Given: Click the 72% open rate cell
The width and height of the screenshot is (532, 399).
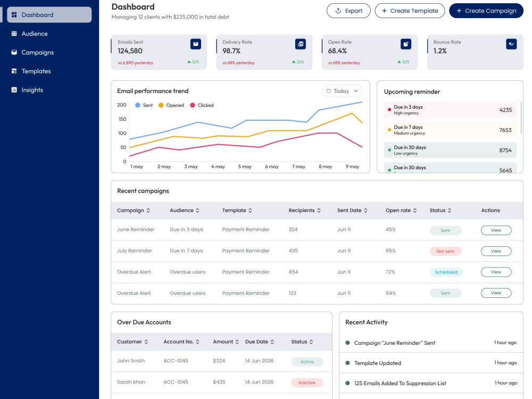Looking at the screenshot, I should tap(390, 272).
